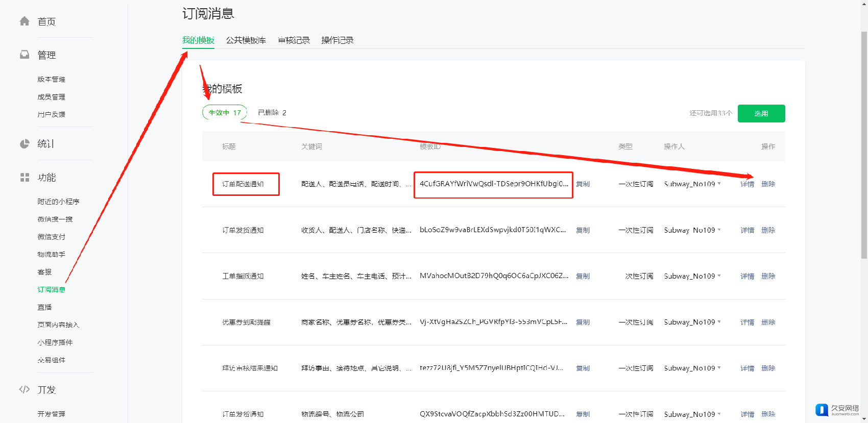Open the 操作记录 tab

click(x=337, y=40)
